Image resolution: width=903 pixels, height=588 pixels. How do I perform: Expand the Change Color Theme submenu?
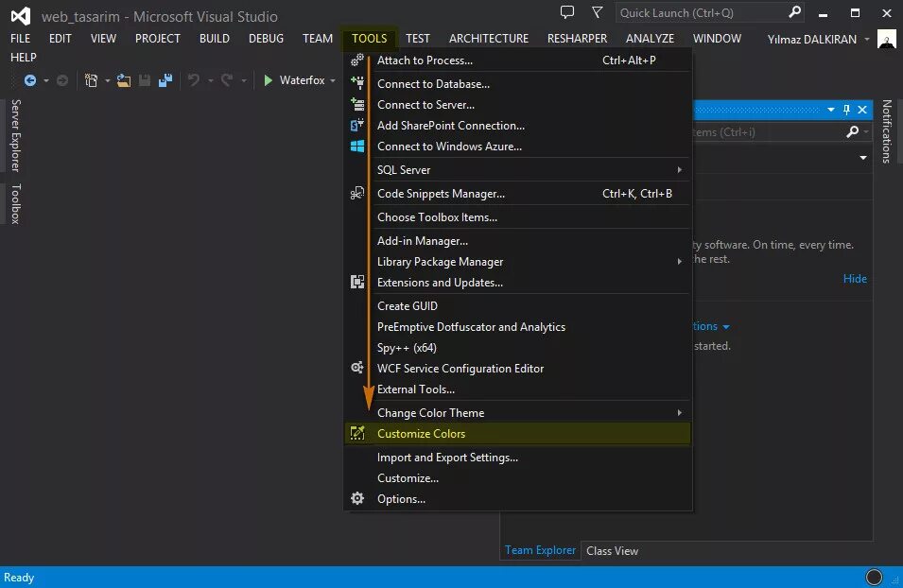[680, 413]
